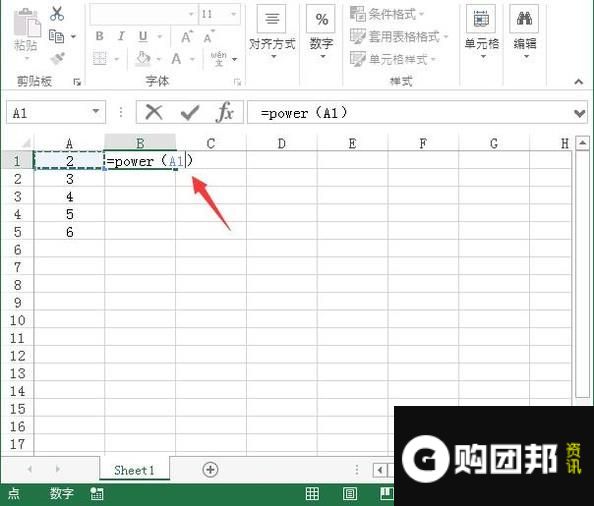Toggle Underline formatting button
The image size is (594, 506).
143,36
